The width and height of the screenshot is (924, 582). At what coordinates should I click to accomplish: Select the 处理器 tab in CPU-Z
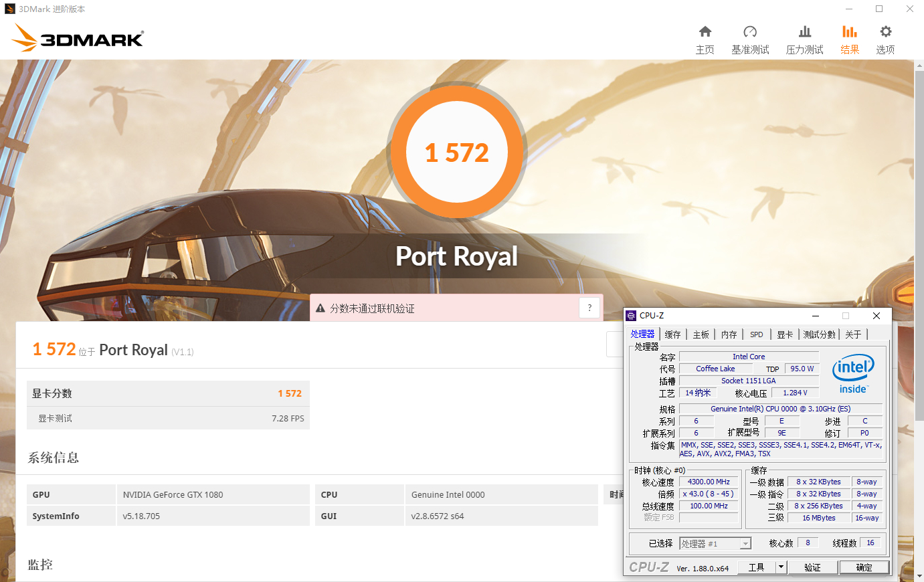tap(642, 334)
